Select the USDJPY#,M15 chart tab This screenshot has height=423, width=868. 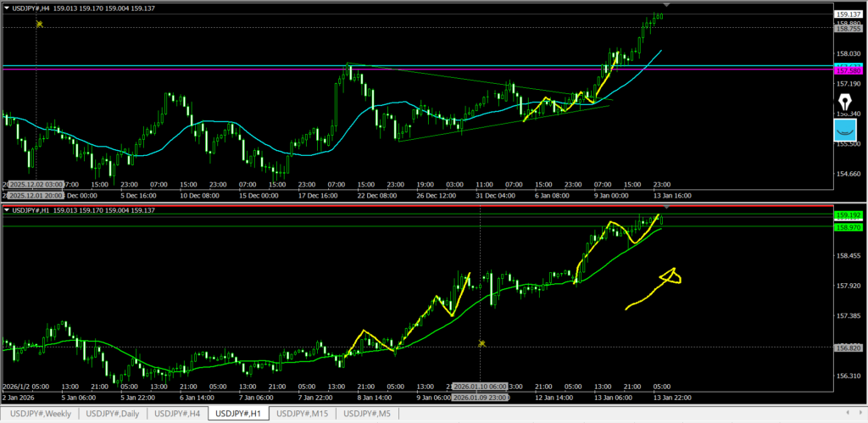pyautogui.click(x=303, y=414)
